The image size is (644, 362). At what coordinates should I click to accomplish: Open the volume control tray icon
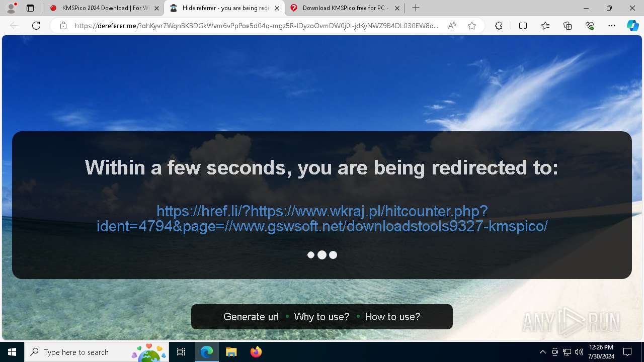coord(579,352)
